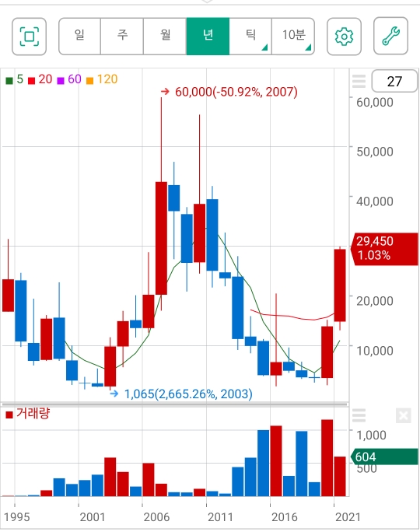This screenshot has width=420, height=532.
Task: Open chart settings gear icon
Action: [344, 37]
